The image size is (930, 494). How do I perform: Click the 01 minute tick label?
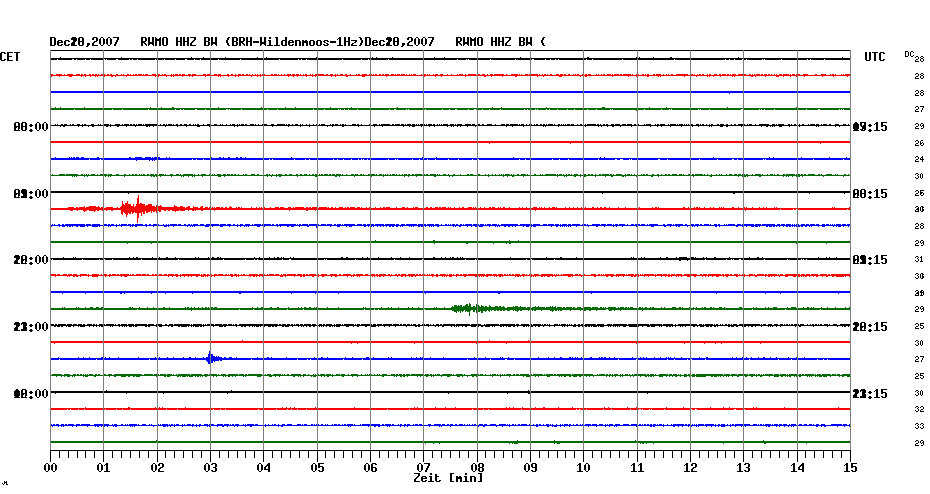pyautogui.click(x=104, y=467)
